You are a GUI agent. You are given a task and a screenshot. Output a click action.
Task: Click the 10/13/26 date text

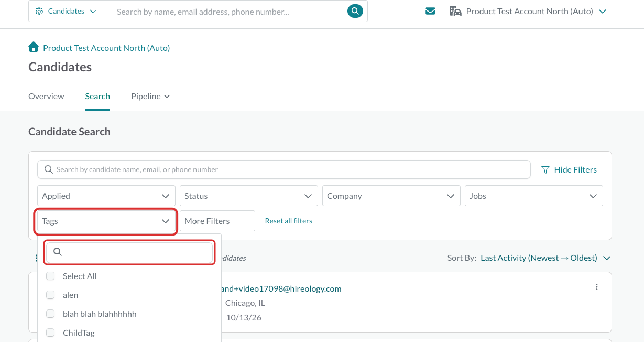click(244, 317)
